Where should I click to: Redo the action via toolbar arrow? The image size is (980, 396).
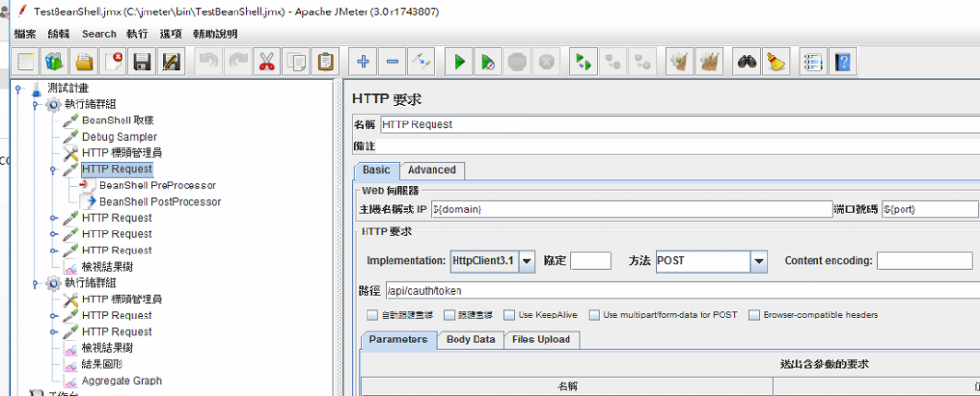[x=237, y=61]
